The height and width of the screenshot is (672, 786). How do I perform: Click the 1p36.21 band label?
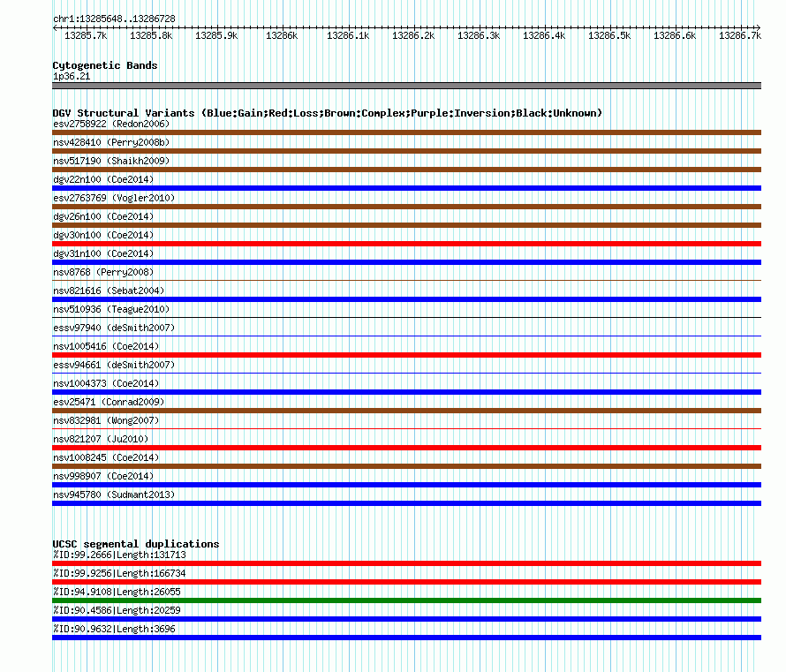[x=72, y=76]
